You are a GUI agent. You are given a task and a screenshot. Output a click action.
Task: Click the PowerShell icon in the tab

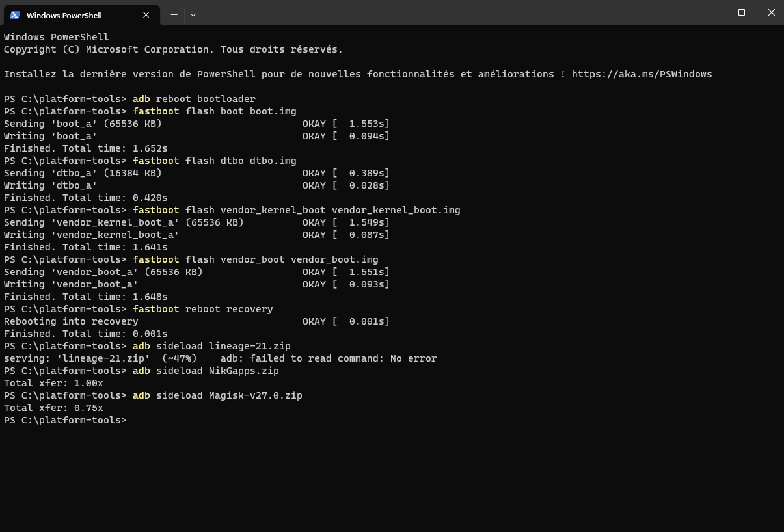(x=15, y=15)
